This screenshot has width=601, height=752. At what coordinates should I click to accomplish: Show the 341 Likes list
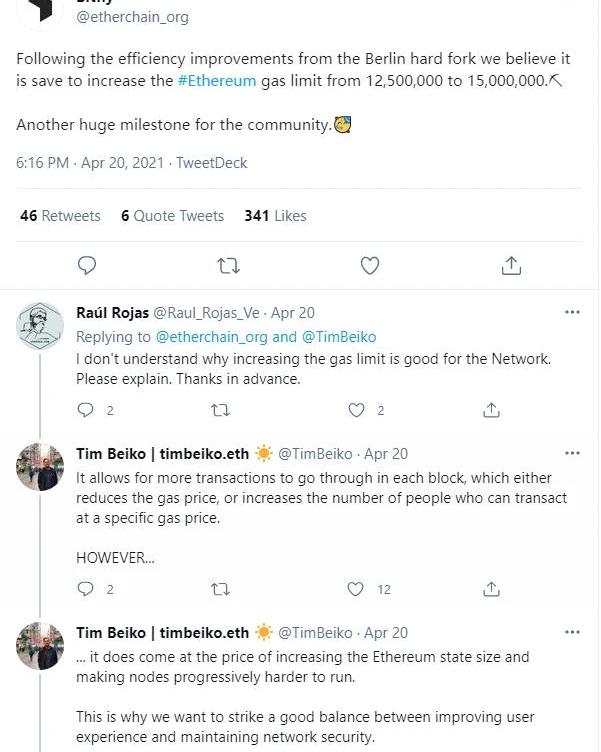click(x=275, y=216)
